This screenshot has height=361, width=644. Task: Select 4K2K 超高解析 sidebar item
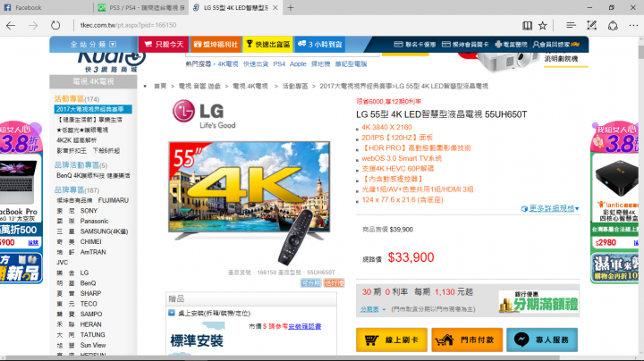point(77,140)
